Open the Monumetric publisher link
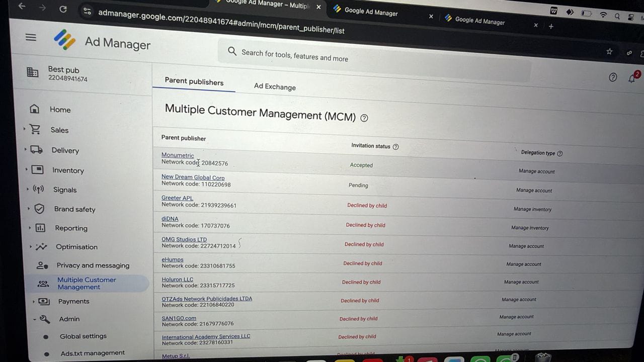The width and height of the screenshot is (644, 362). click(178, 155)
